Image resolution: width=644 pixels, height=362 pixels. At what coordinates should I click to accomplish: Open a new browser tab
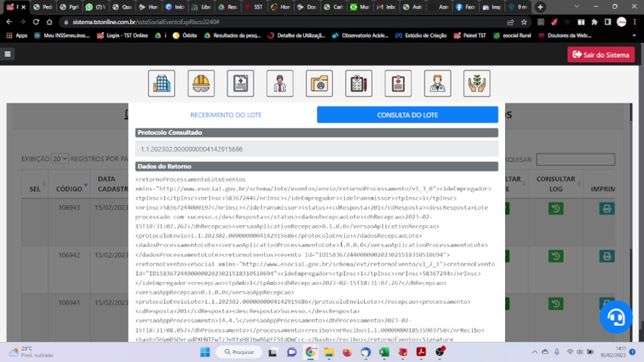click(x=540, y=7)
